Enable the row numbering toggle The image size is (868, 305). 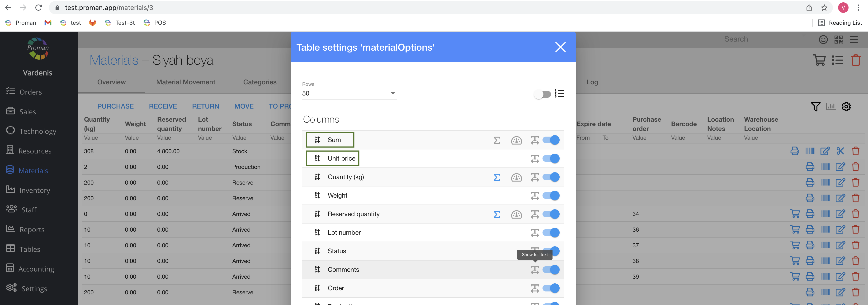click(542, 94)
